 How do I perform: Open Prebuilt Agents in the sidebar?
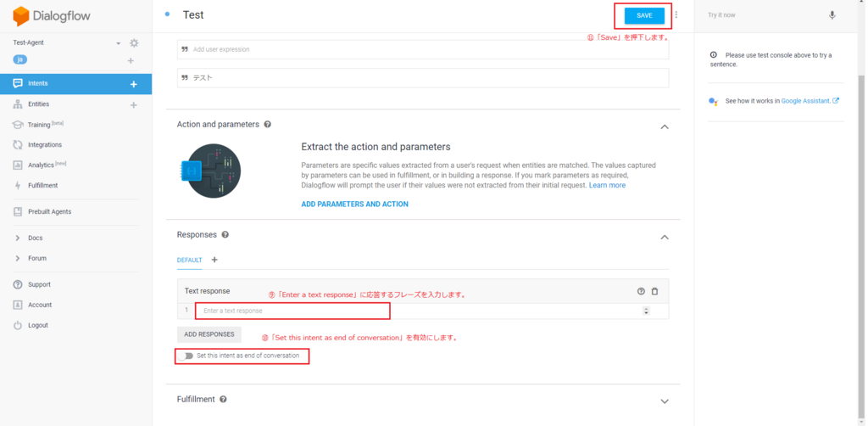tap(50, 211)
